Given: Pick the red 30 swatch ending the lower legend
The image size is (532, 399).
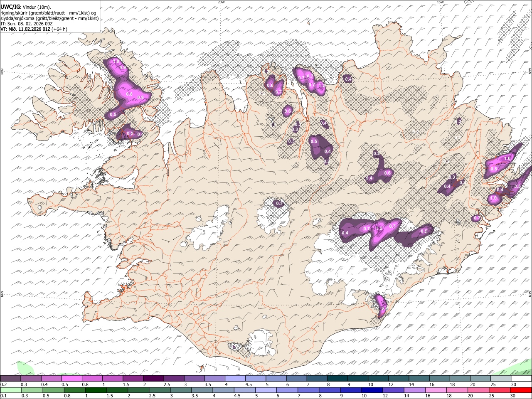Looking at the screenshot, I should click(521, 390).
